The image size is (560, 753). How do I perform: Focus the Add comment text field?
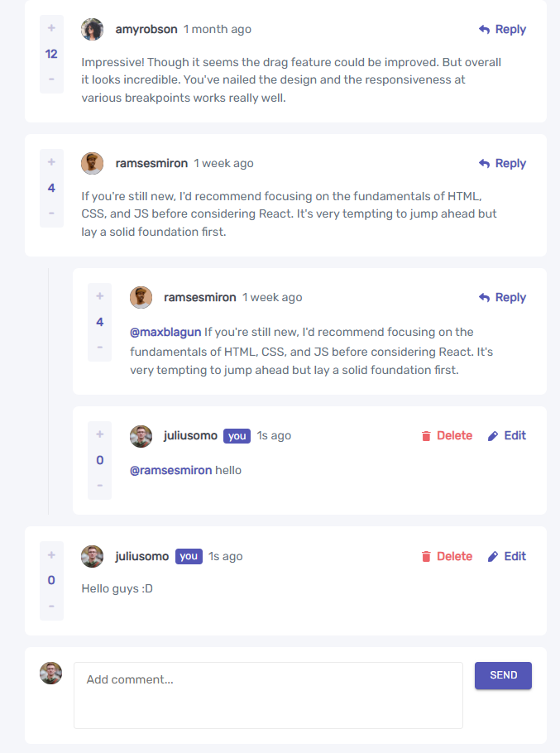pyautogui.click(x=268, y=695)
